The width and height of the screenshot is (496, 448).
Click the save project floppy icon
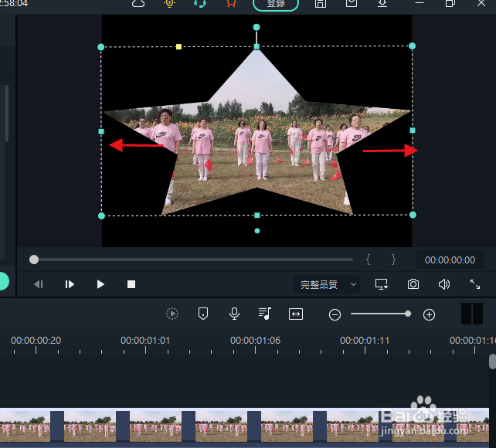(321, 4)
